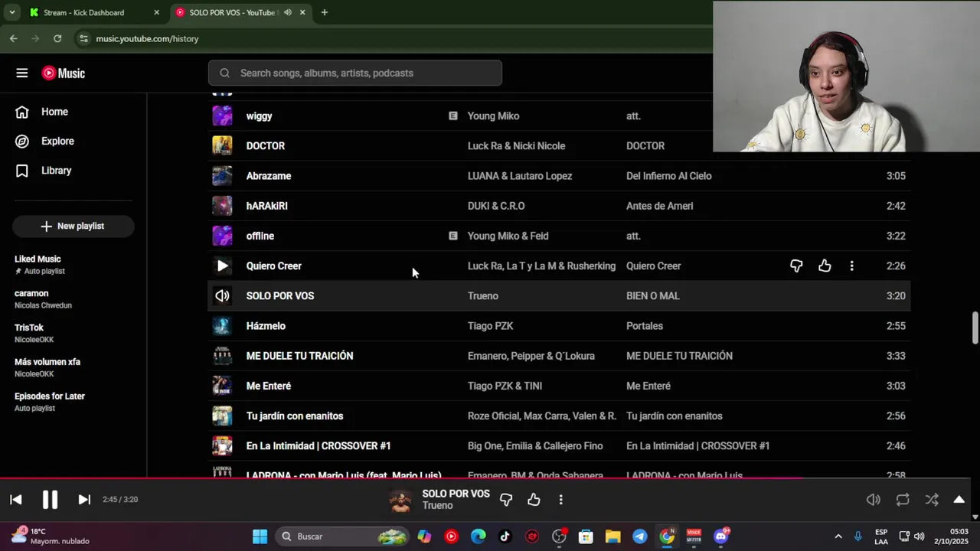Open player bar more actions menu
Screen dimensions: 980x551
pyautogui.click(x=560, y=500)
